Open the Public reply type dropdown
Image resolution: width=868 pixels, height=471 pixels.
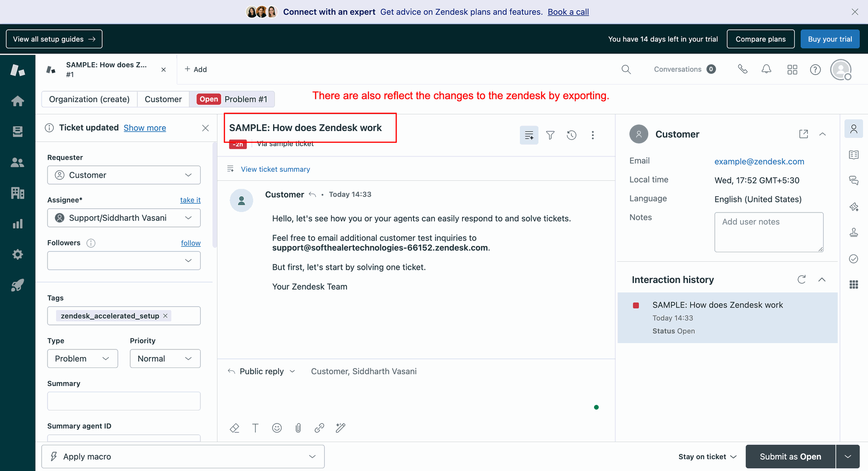(262, 372)
